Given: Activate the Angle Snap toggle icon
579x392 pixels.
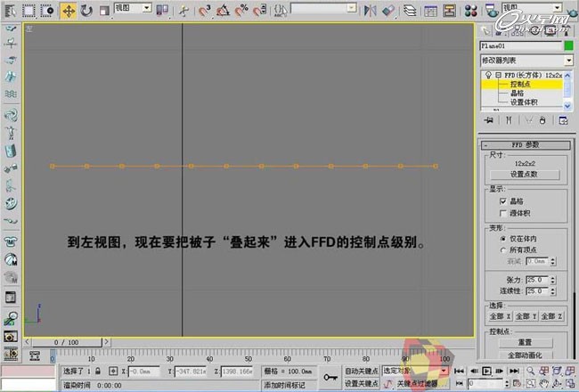Looking at the screenshot, I should click(220, 11).
